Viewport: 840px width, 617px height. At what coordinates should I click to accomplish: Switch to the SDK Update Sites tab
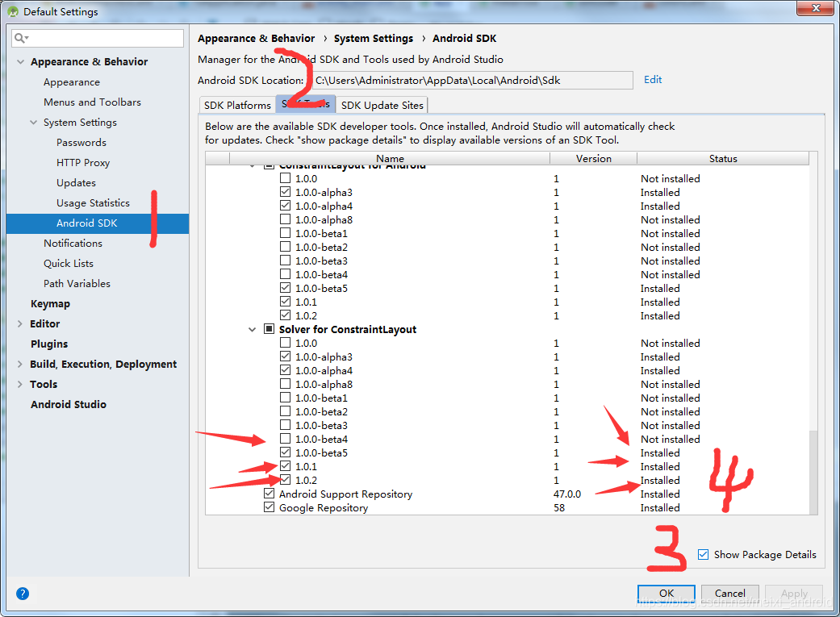click(x=382, y=105)
